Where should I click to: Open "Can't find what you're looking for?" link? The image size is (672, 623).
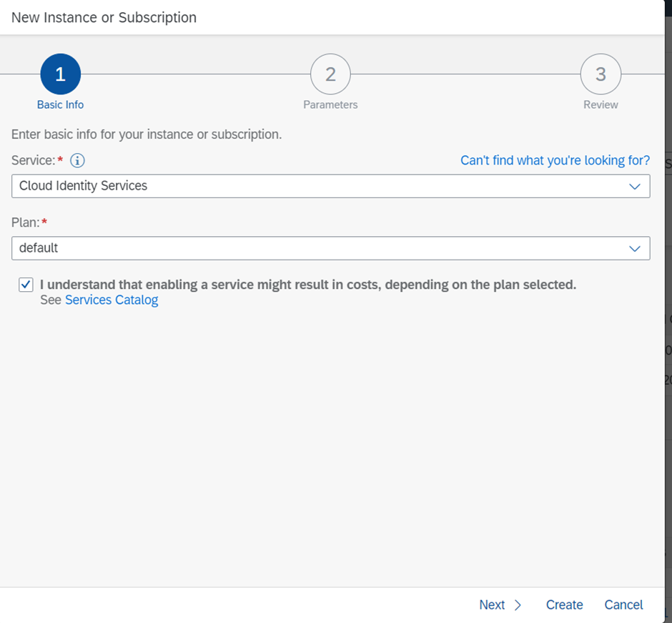(x=555, y=160)
